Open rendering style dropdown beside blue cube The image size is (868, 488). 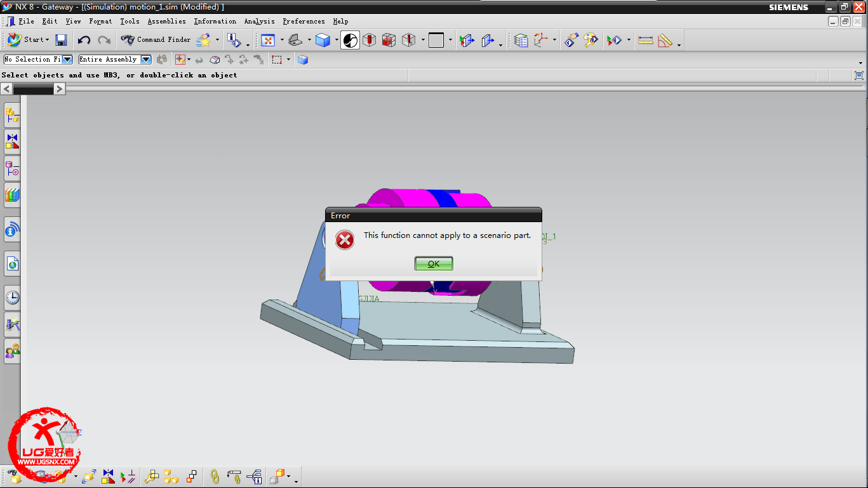click(x=337, y=40)
